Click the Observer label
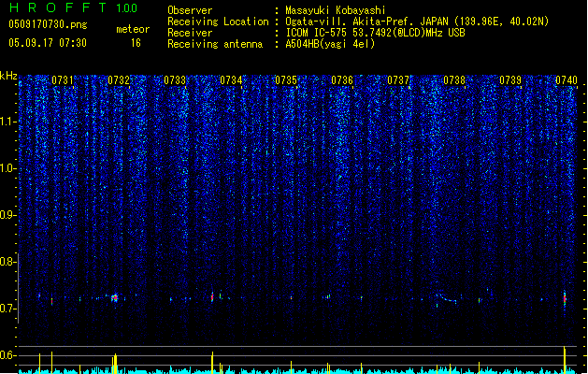The height and width of the screenshot is (374, 588). (x=190, y=10)
